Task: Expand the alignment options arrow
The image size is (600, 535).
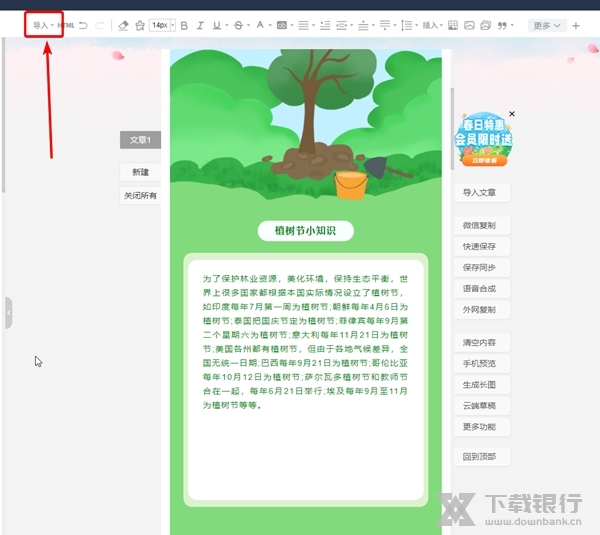Action: click(313, 25)
